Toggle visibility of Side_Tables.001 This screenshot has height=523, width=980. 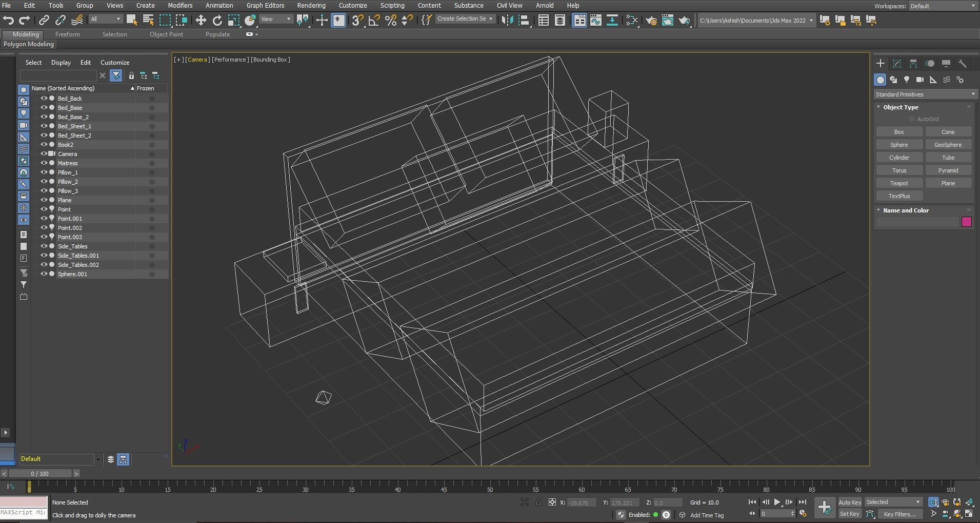(x=44, y=255)
